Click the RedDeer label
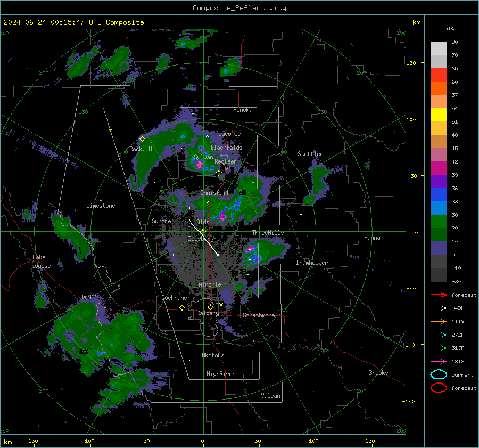 click(226, 161)
